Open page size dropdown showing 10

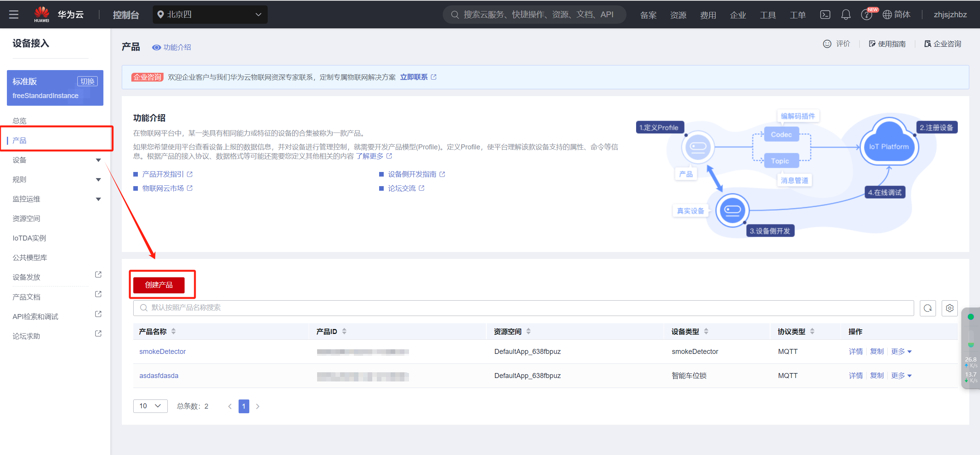point(150,406)
